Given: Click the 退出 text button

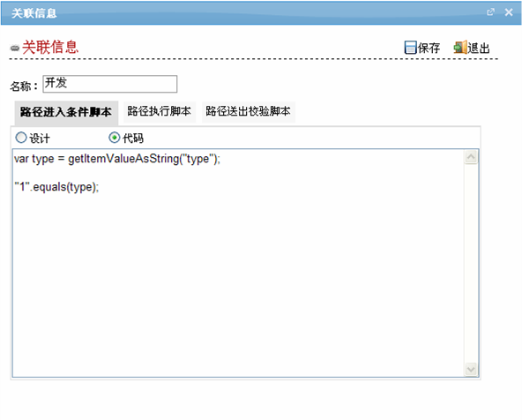Looking at the screenshot, I should (x=479, y=48).
